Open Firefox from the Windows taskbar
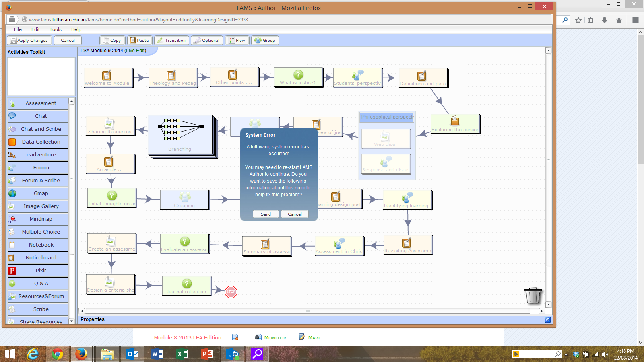Viewport: 644px width, 362px height. point(81,354)
